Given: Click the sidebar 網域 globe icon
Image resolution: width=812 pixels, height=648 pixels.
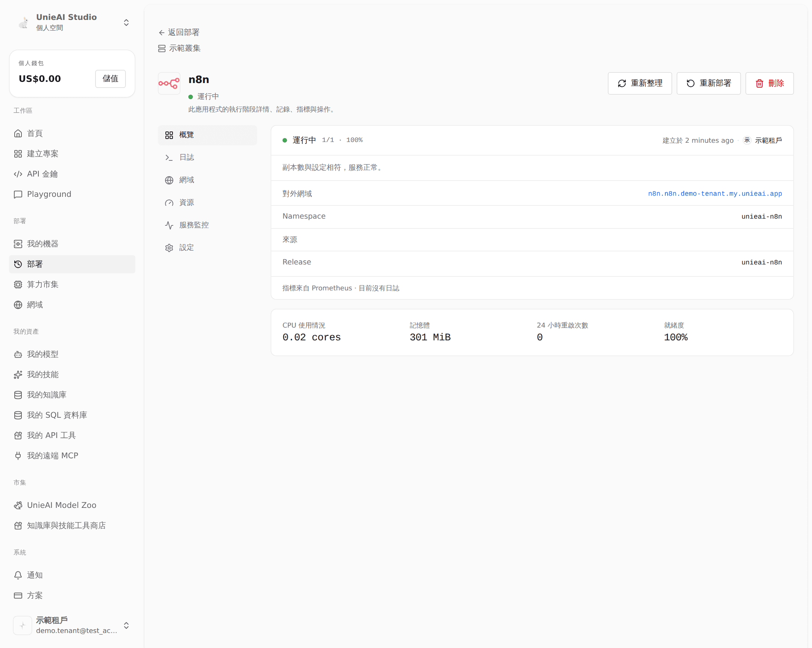Looking at the screenshot, I should (18, 305).
